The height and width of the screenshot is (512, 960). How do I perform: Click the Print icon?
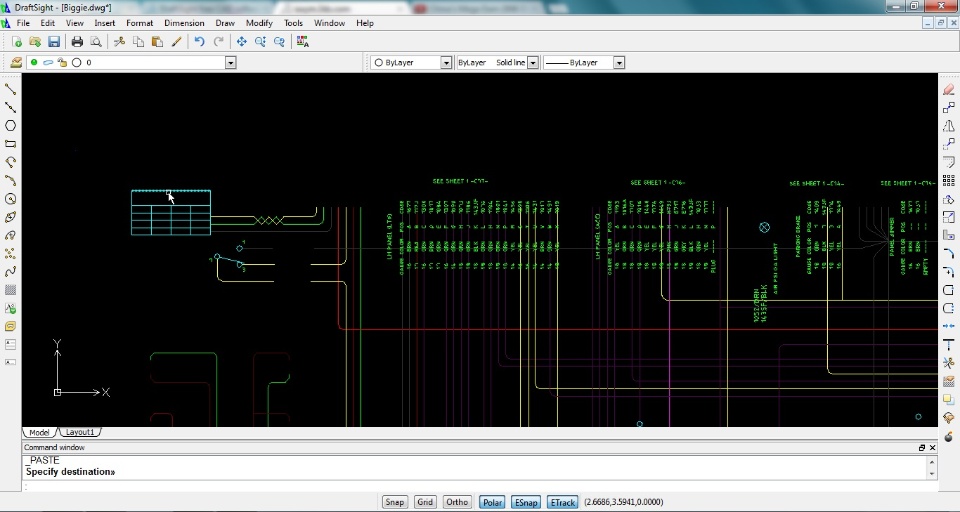tap(77, 42)
